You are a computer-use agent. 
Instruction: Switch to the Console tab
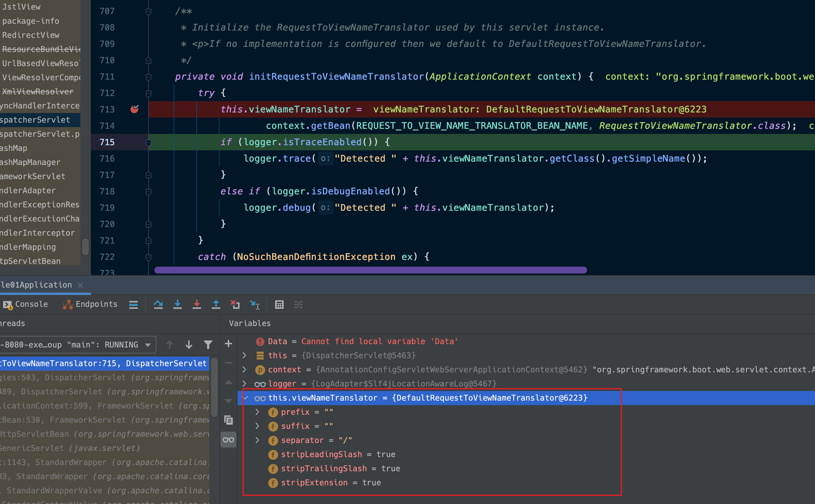click(x=26, y=304)
